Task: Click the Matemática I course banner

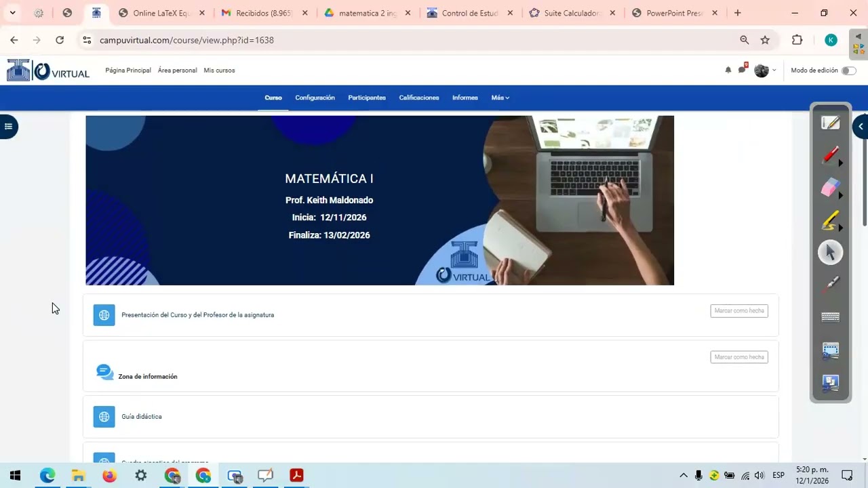Action: point(380,200)
